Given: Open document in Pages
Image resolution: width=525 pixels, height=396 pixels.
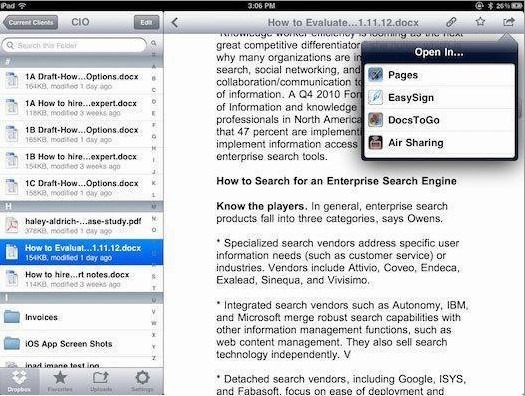Looking at the screenshot, I should [439, 75].
